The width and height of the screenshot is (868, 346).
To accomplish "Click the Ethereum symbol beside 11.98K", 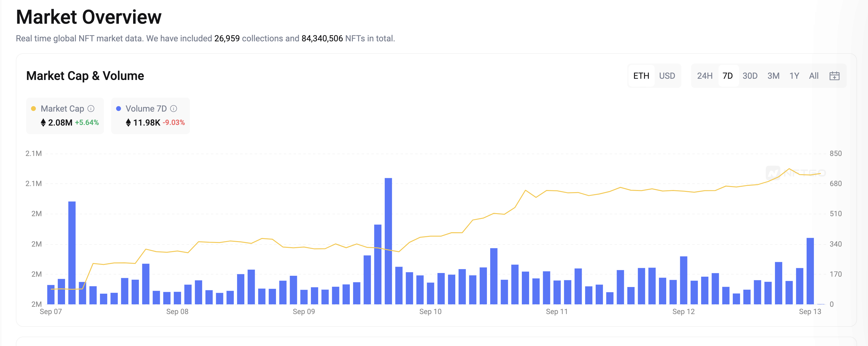I will click(128, 123).
